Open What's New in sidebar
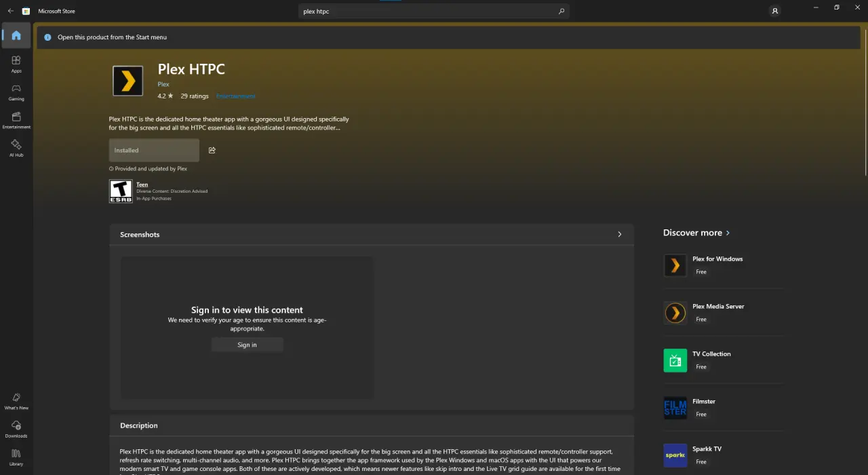 click(x=16, y=400)
